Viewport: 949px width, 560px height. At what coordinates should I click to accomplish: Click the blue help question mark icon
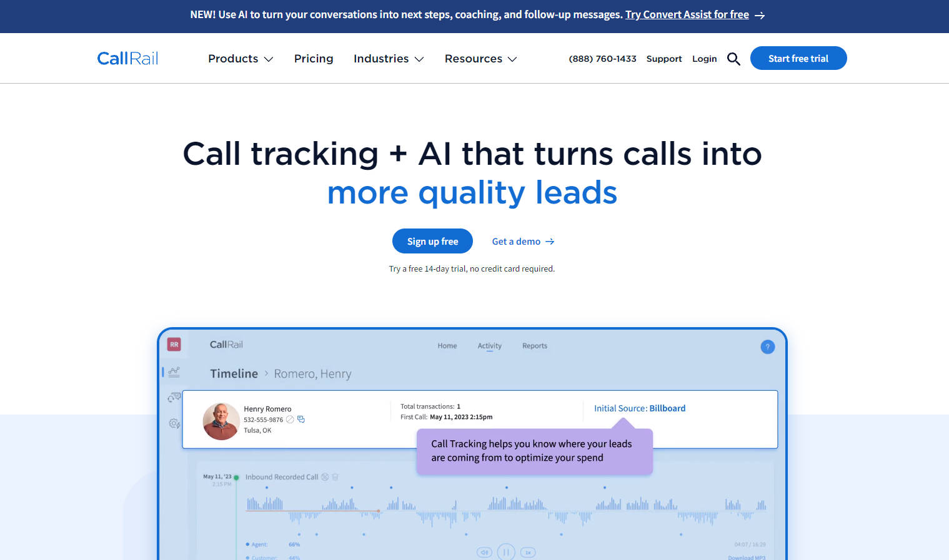pos(767,347)
